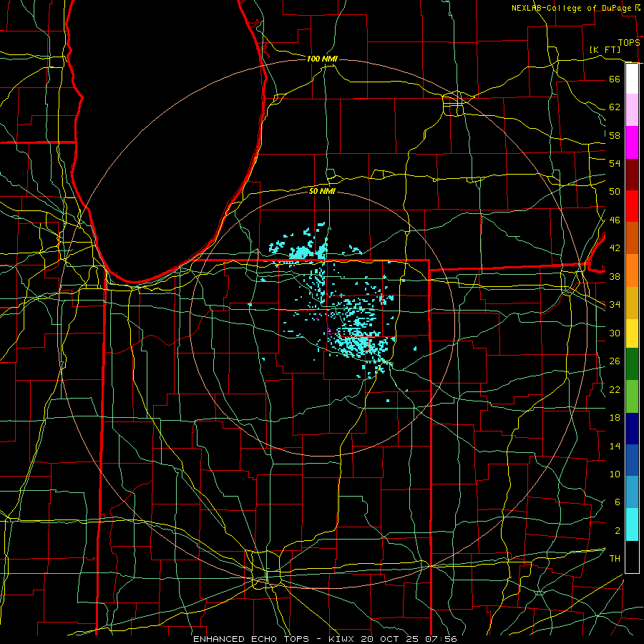Click the '07:56' timestamp text

coord(439,639)
